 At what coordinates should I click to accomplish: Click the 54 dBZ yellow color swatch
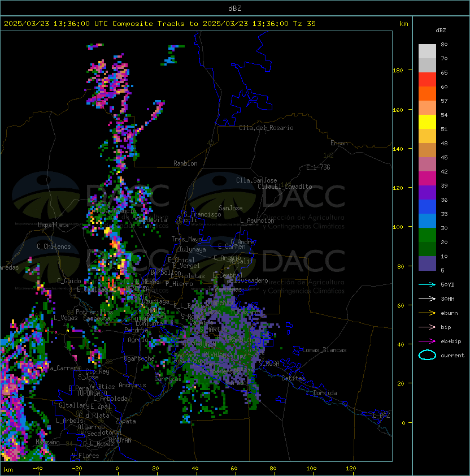point(427,122)
